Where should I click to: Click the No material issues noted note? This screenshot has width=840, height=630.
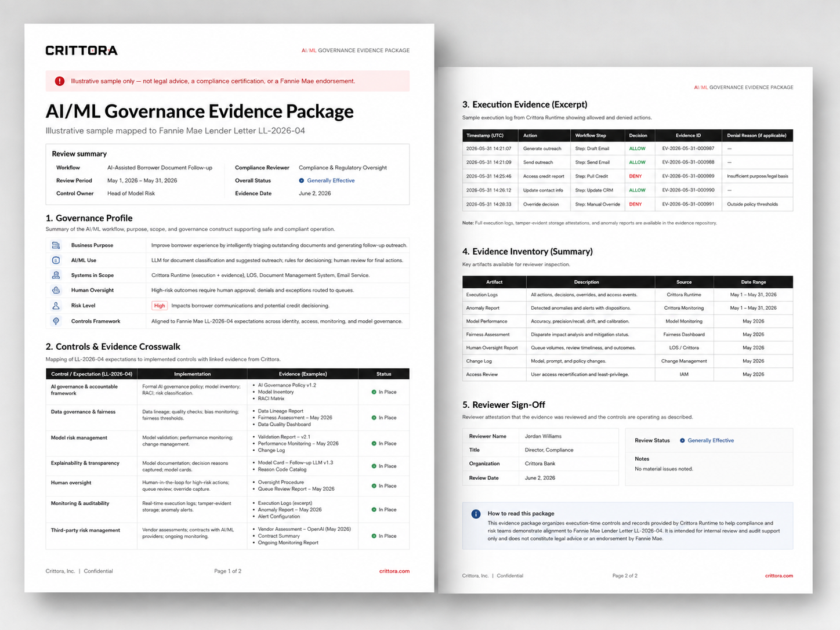664,469
